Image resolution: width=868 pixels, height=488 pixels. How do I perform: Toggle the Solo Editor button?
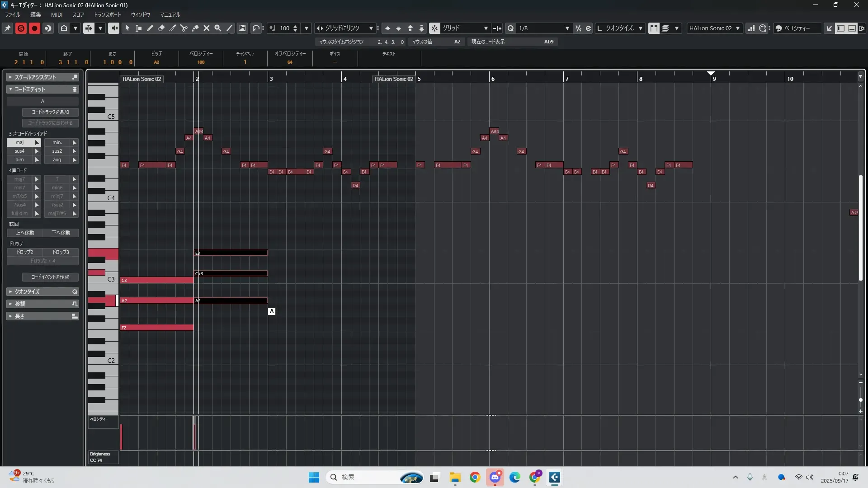(21, 28)
